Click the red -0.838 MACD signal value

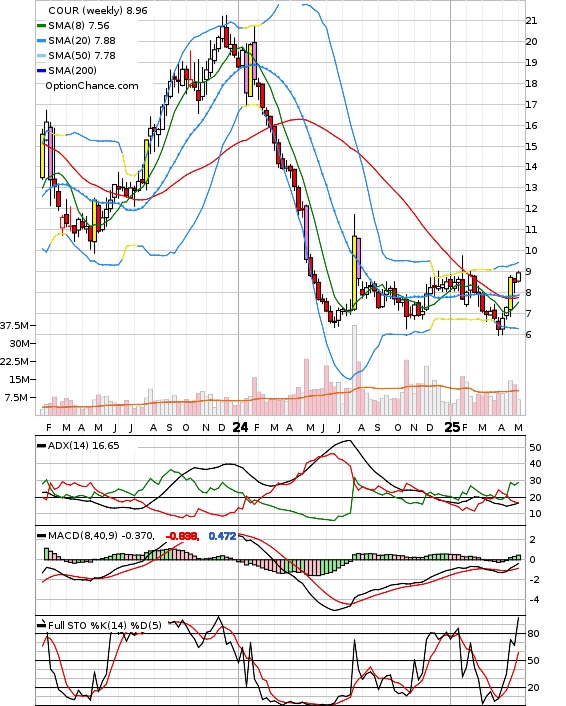tap(182, 536)
